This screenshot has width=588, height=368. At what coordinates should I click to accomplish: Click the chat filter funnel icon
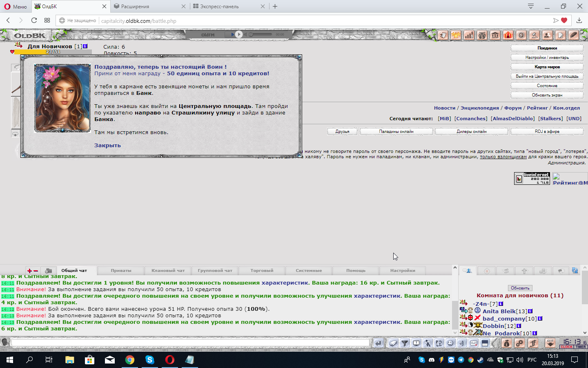(x=405, y=343)
